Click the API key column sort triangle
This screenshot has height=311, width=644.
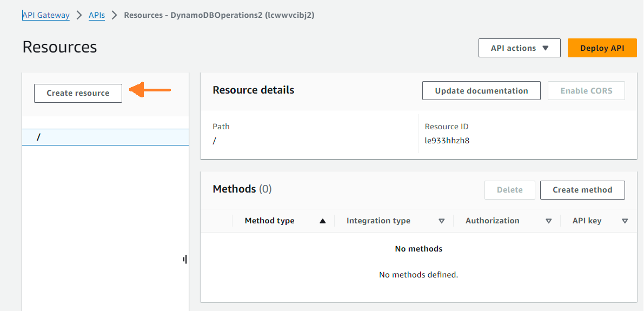click(x=625, y=221)
